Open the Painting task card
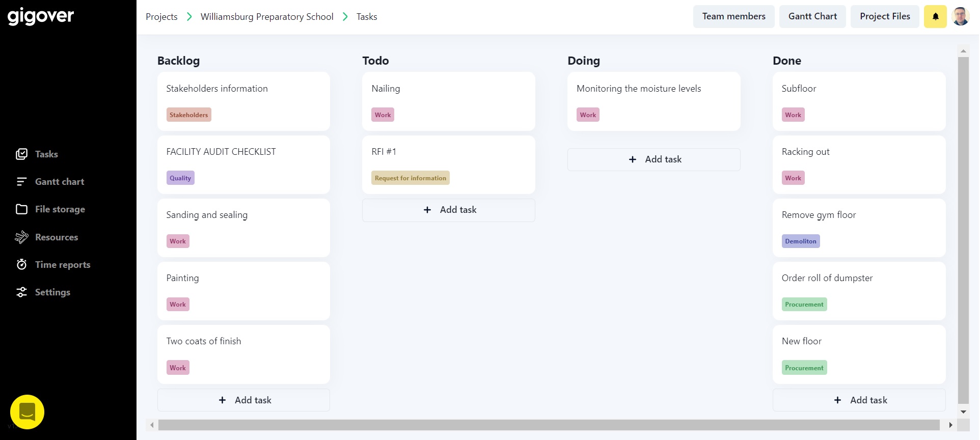980x440 pixels. click(x=243, y=291)
